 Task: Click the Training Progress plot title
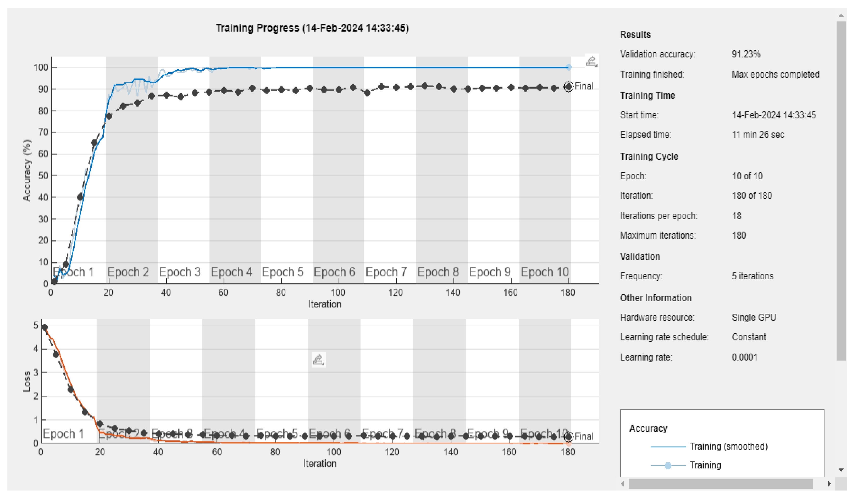click(312, 28)
